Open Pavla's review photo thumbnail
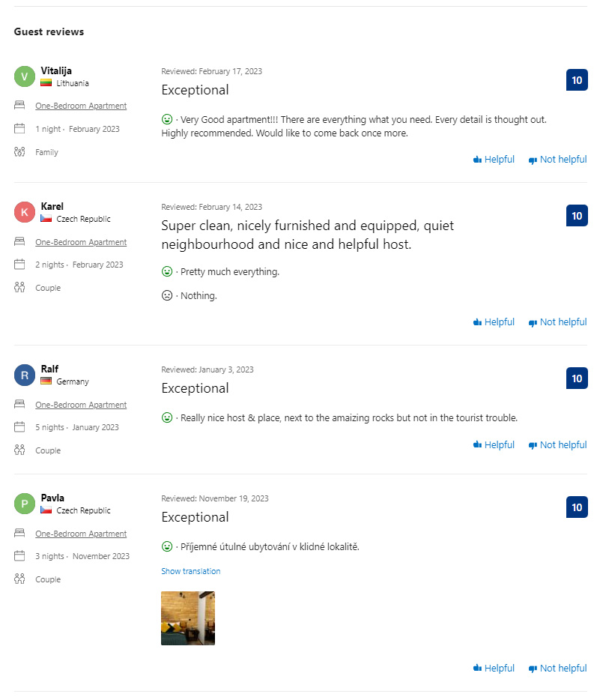Viewport: 600px width, 700px height. (x=188, y=618)
